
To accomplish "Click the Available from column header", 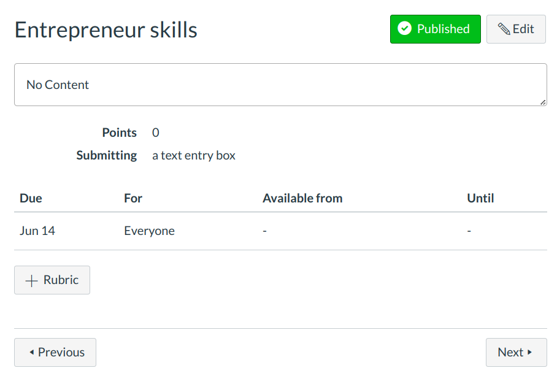I will tap(302, 198).
